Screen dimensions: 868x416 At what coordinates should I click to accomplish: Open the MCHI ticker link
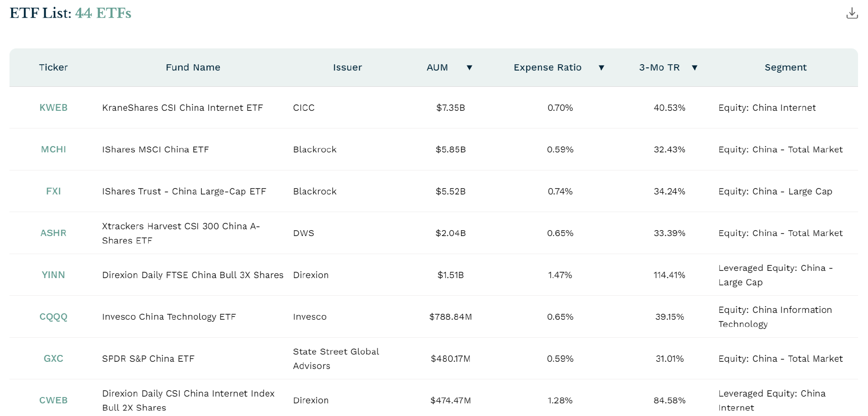click(53, 149)
